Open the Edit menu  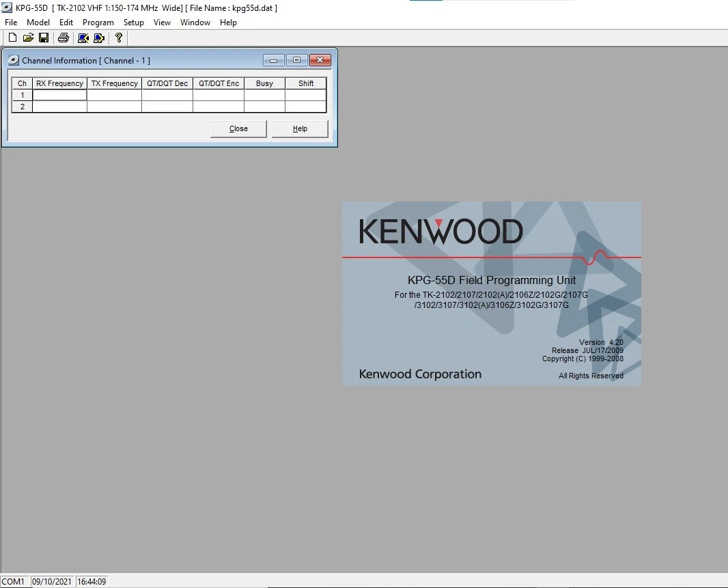[66, 23]
